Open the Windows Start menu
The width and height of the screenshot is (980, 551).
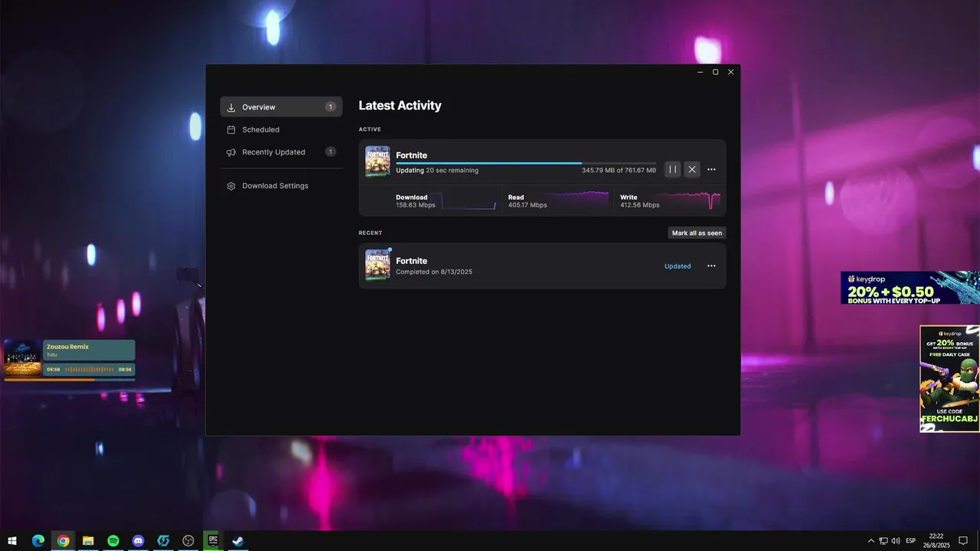point(12,541)
